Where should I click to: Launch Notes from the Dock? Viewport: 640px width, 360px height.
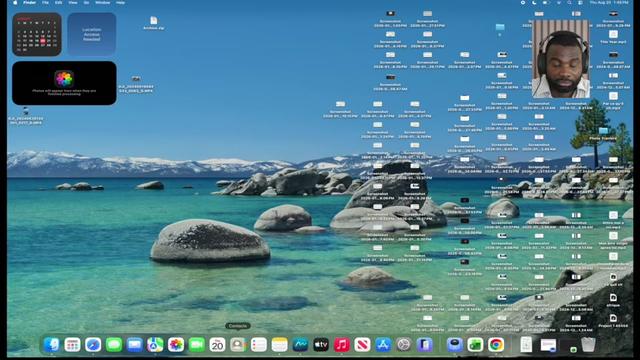pyautogui.click(x=280, y=345)
